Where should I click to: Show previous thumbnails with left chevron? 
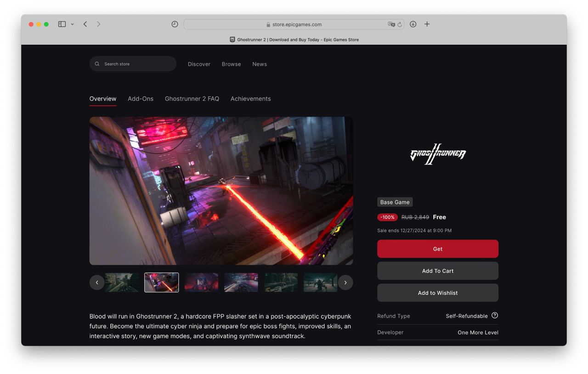coord(97,283)
